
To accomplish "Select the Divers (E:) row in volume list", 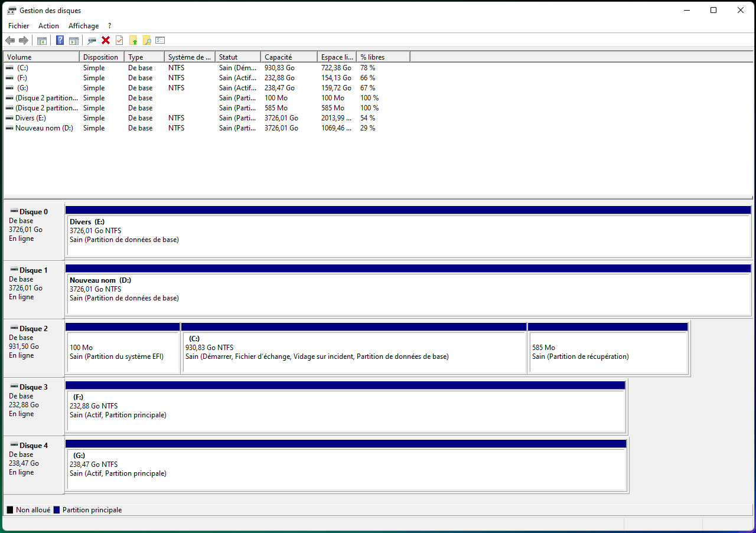I will coord(207,118).
